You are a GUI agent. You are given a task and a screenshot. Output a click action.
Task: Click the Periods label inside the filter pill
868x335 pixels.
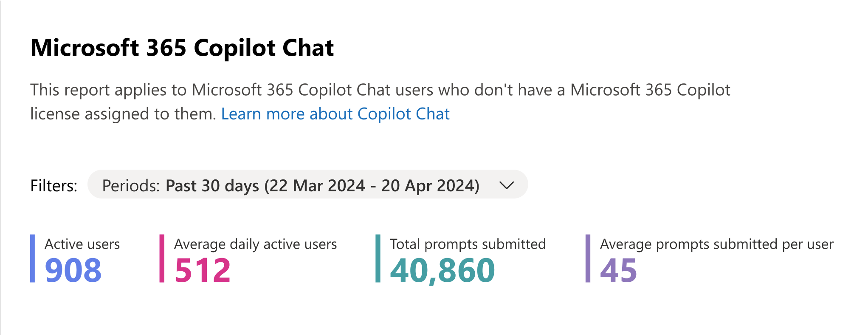(131, 186)
